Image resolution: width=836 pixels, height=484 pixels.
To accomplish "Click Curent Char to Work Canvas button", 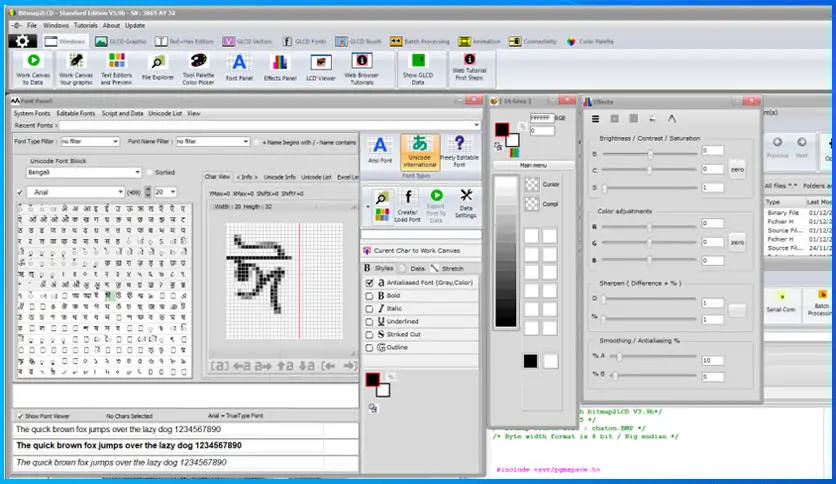I will [421, 251].
